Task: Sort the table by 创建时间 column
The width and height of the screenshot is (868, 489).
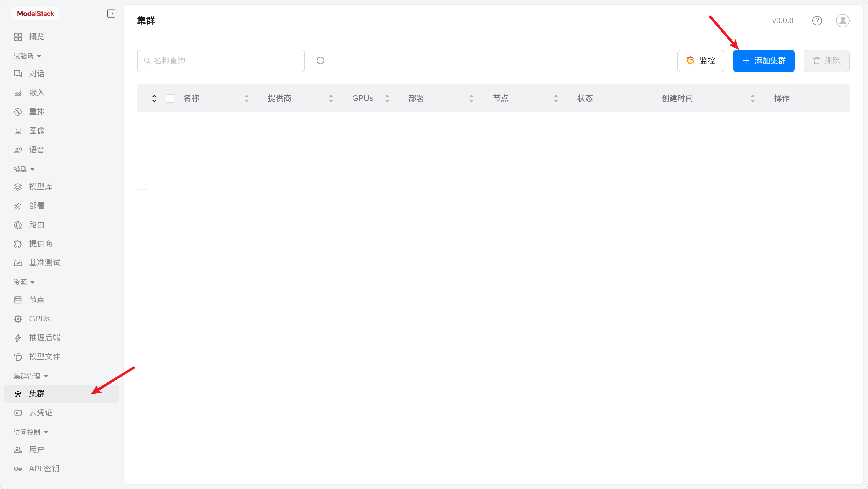Action: tap(753, 98)
